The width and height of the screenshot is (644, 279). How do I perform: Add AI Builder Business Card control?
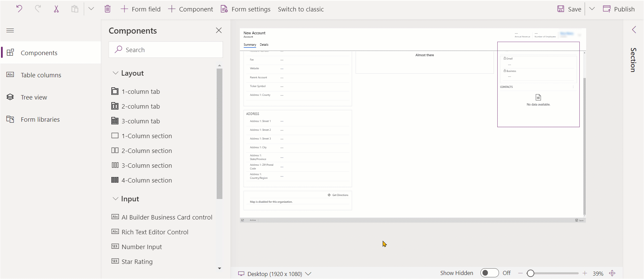pyautogui.click(x=162, y=217)
